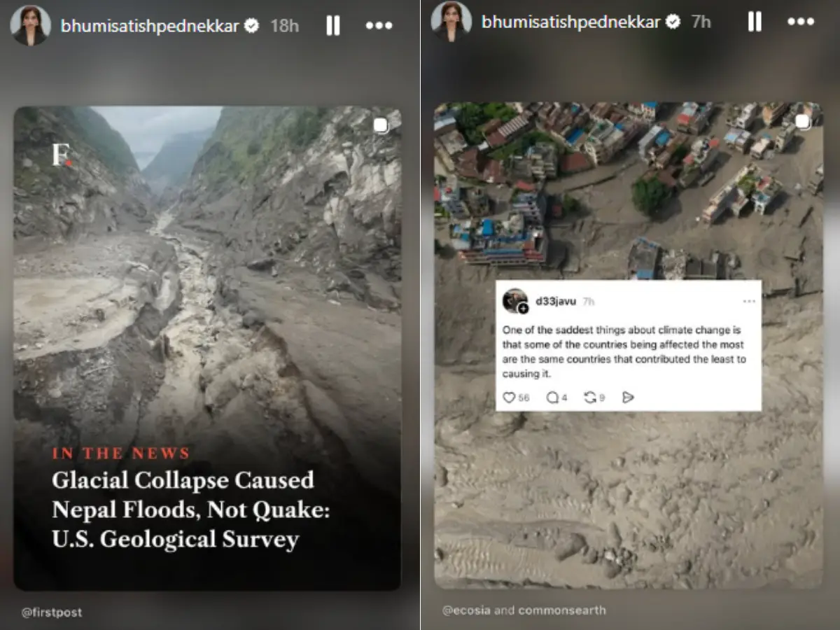Open profile picture on the right story
This screenshot has height=630, width=840.
pyautogui.click(x=451, y=21)
